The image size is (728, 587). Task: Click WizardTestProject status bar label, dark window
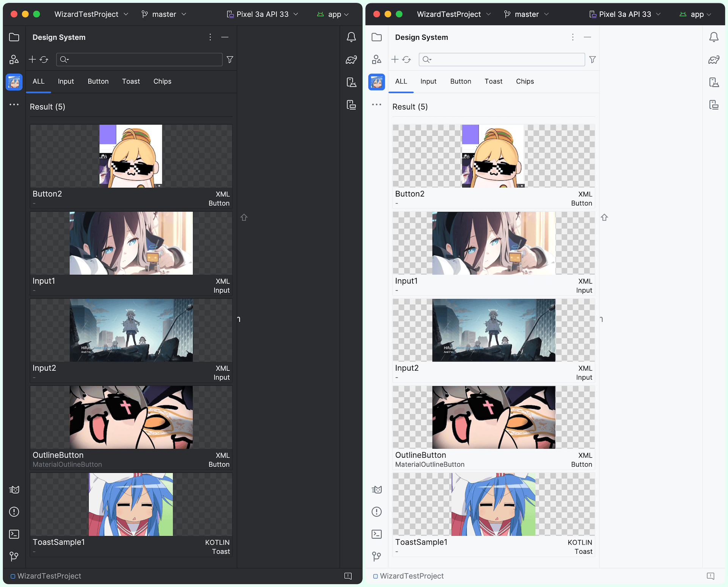tap(49, 576)
